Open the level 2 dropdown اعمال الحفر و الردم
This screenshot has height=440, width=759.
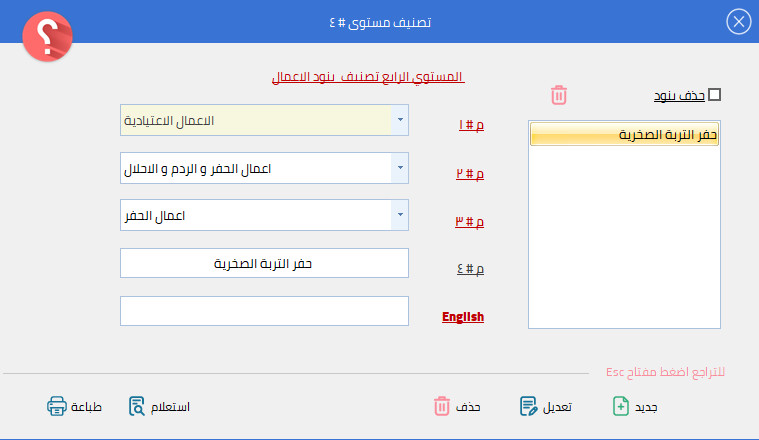tap(400, 168)
